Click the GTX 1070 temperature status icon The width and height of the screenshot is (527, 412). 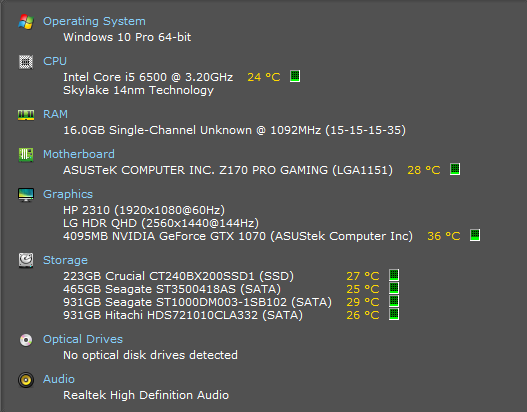coord(475,235)
